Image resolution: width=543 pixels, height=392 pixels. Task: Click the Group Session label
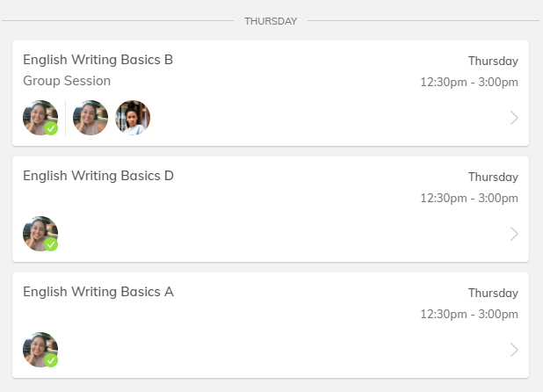67,81
